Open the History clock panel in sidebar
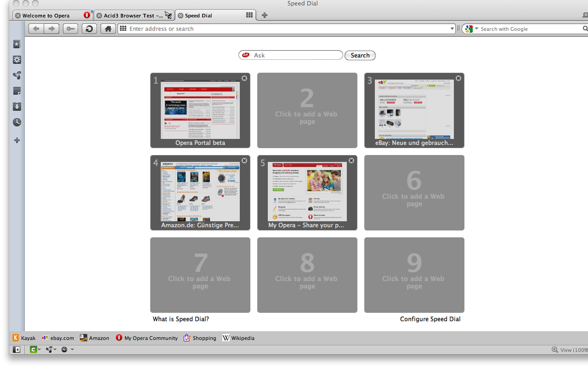The image size is (588, 368). tap(17, 122)
